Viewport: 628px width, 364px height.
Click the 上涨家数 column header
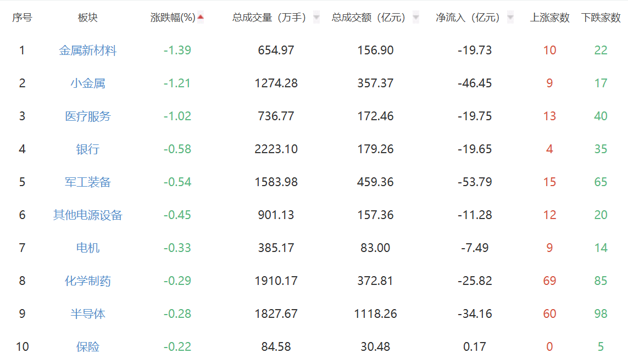pos(549,18)
